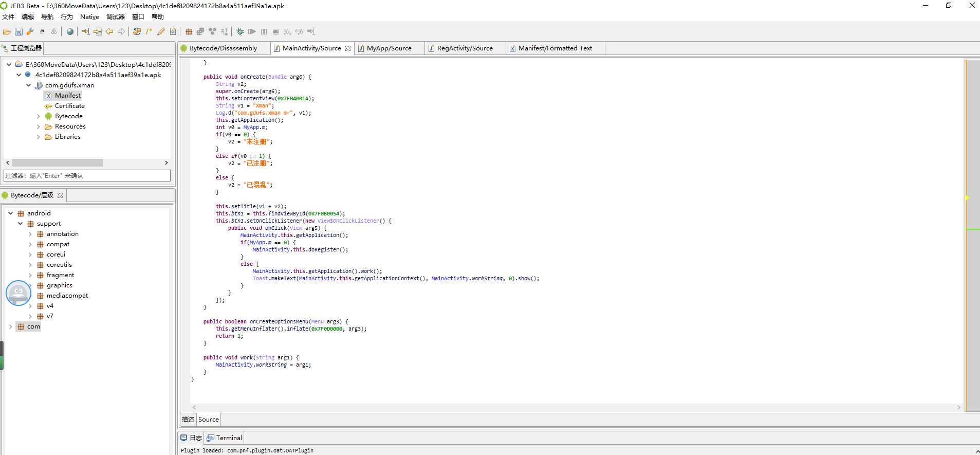
Task: Click the green bug debug icon
Action: click(x=240, y=32)
